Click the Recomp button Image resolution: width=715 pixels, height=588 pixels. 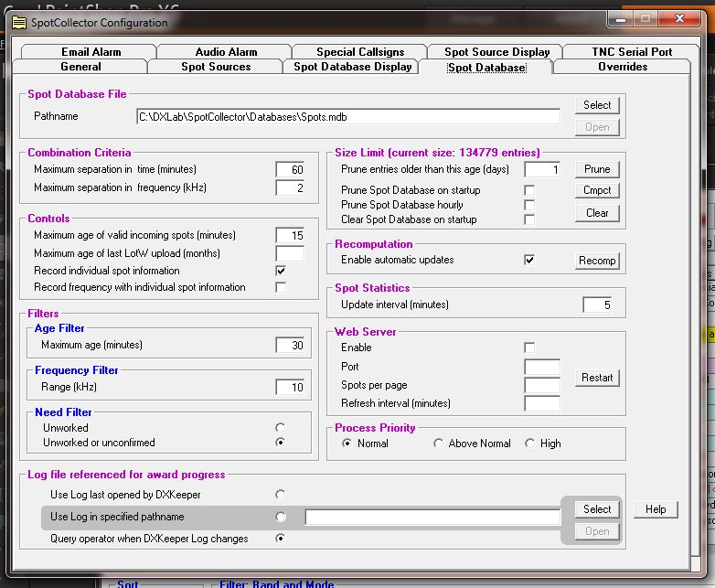click(597, 261)
